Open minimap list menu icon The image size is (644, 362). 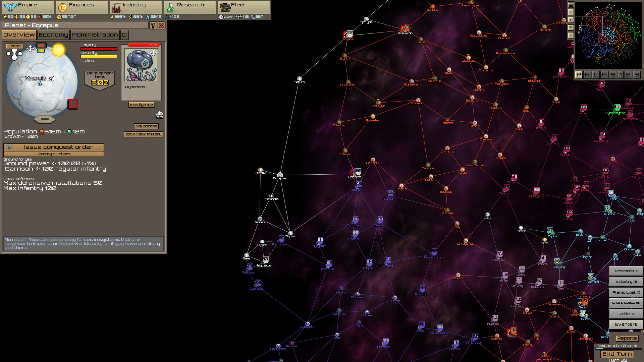[571, 4]
